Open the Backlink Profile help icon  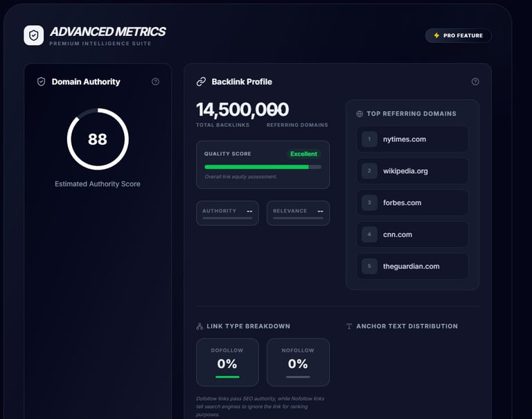[x=475, y=82]
